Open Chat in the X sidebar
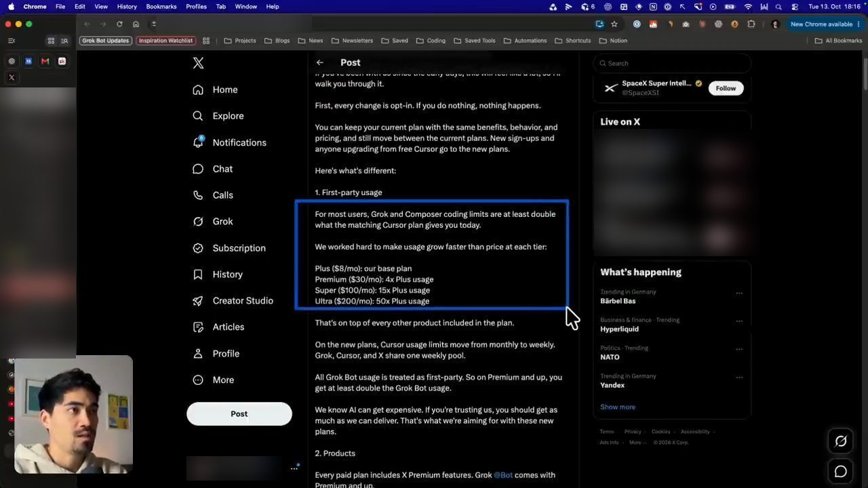This screenshot has height=488, width=868. click(212, 169)
